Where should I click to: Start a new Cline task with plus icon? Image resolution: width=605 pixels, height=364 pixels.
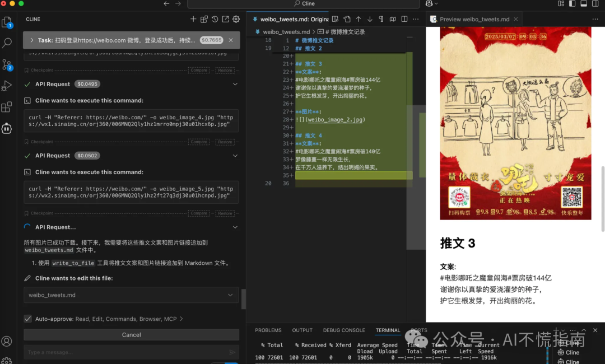pos(193,19)
